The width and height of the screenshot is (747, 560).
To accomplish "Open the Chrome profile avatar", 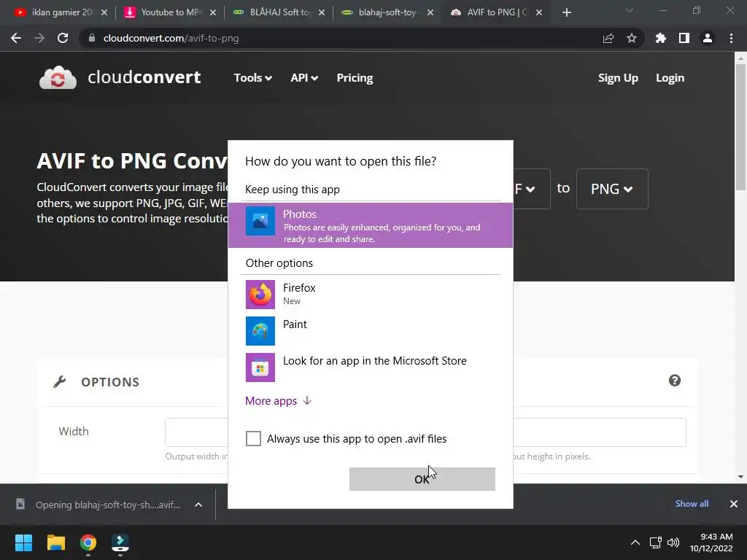I will [708, 38].
